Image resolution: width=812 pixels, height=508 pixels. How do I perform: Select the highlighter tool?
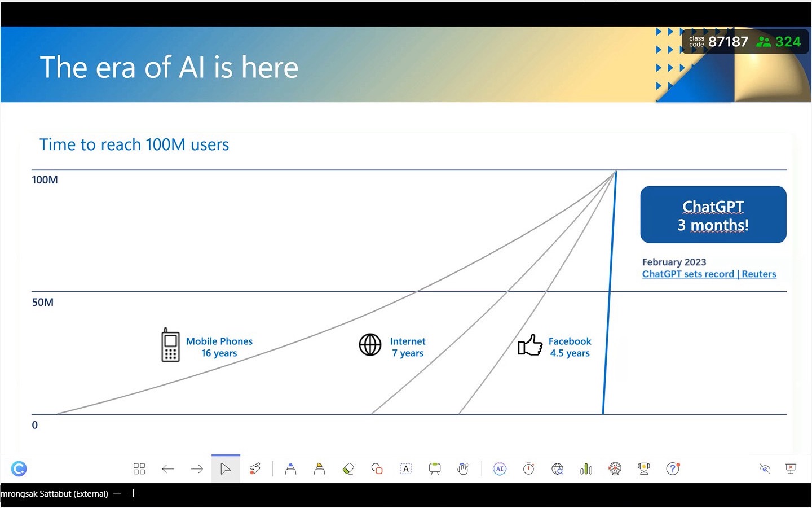[x=319, y=468]
